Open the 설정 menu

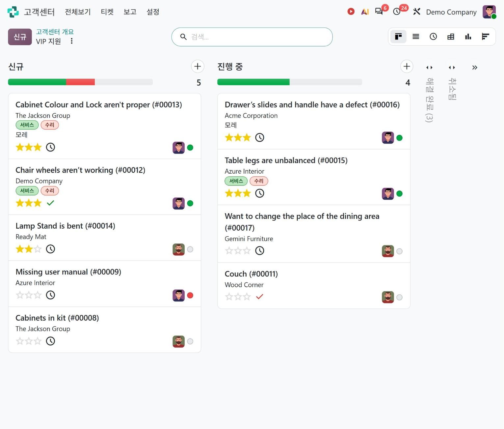(x=153, y=12)
